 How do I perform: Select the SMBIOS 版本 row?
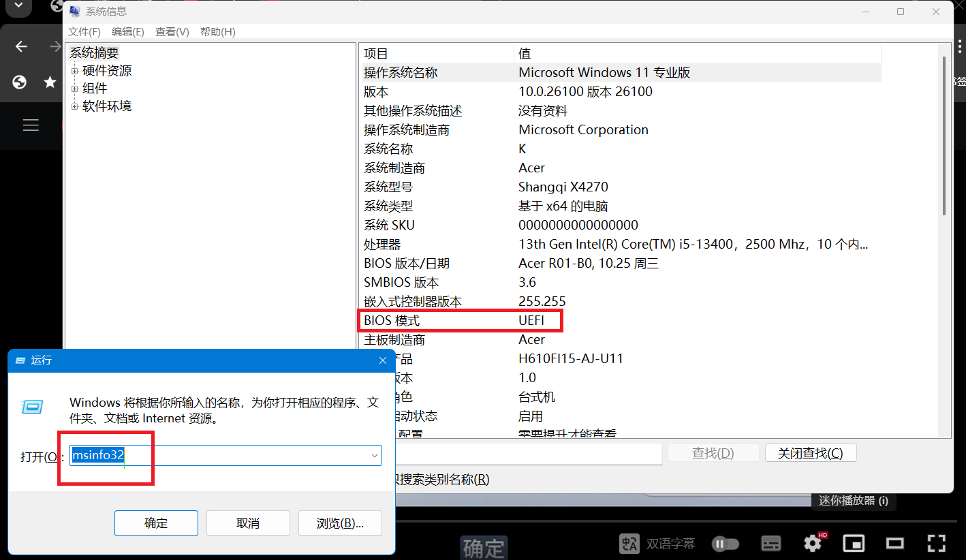621,282
